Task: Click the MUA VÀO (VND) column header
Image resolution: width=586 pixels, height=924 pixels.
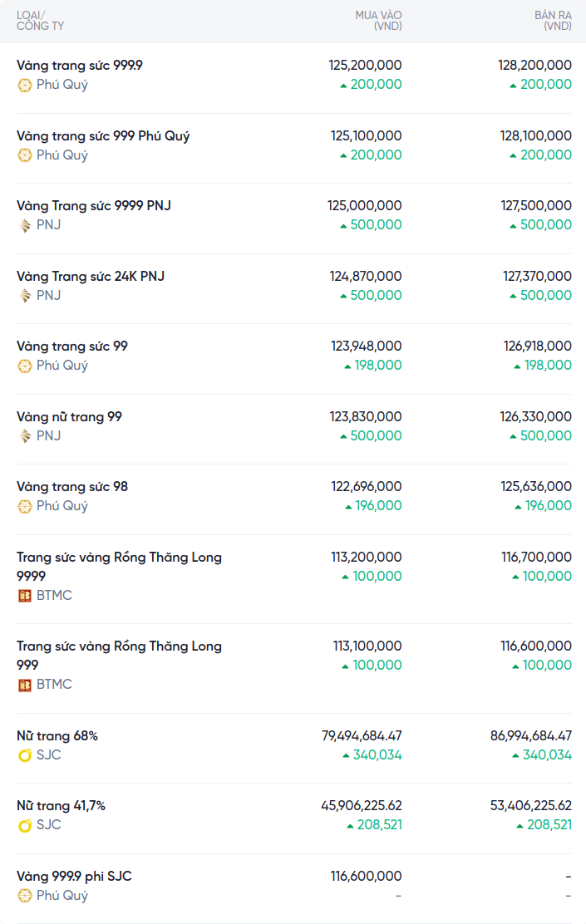Action: pos(378,21)
